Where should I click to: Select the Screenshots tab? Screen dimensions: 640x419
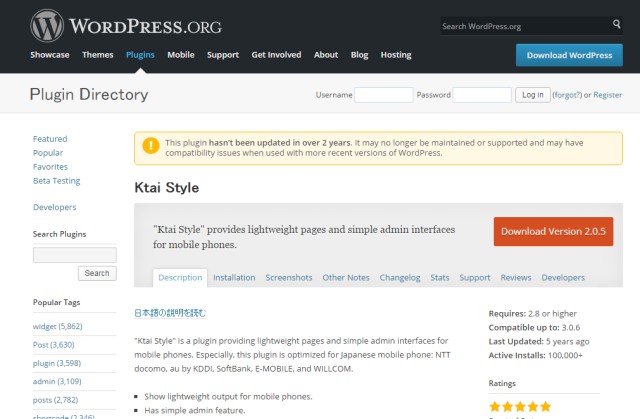click(289, 277)
